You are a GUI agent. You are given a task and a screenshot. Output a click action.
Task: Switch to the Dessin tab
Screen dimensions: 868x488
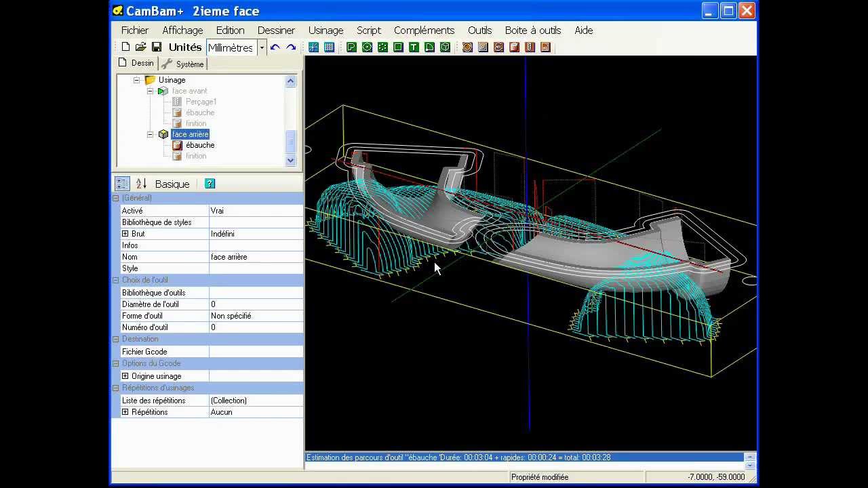click(136, 63)
